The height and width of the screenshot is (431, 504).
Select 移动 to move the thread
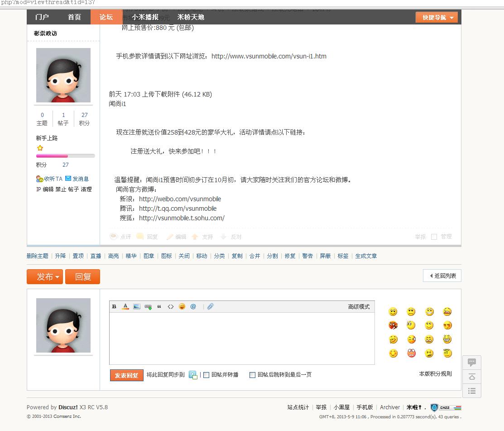pyautogui.click(x=202, y=256)
